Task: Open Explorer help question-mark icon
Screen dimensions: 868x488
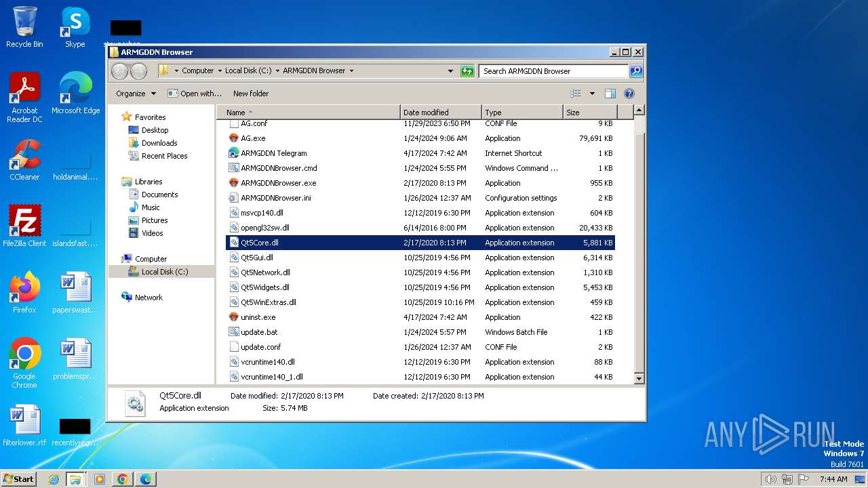Action: coord(629,94)
